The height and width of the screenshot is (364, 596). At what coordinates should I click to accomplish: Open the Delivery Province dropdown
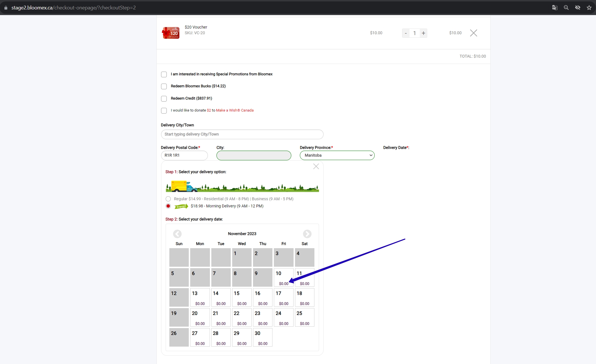click(x=337, y=155)
